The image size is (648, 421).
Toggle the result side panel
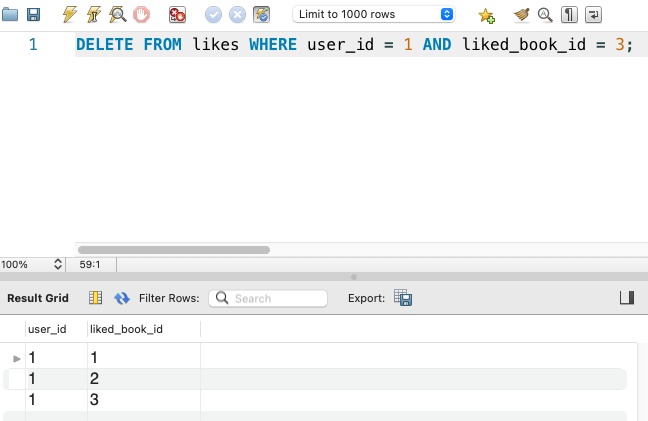click(627, 297)
